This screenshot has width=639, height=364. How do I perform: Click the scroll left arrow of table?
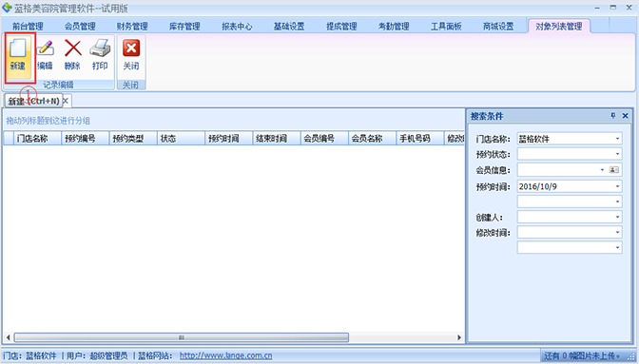(x=8, y=337)
